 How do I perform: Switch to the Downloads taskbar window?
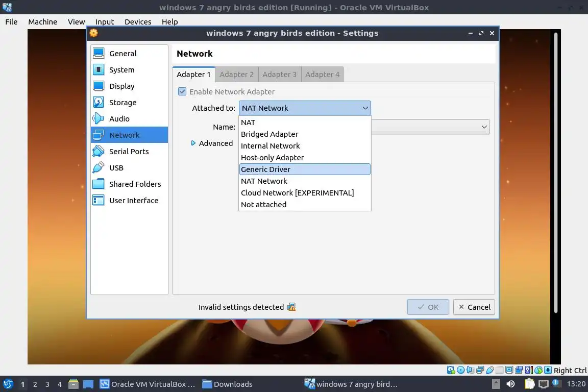pos(228,384)
